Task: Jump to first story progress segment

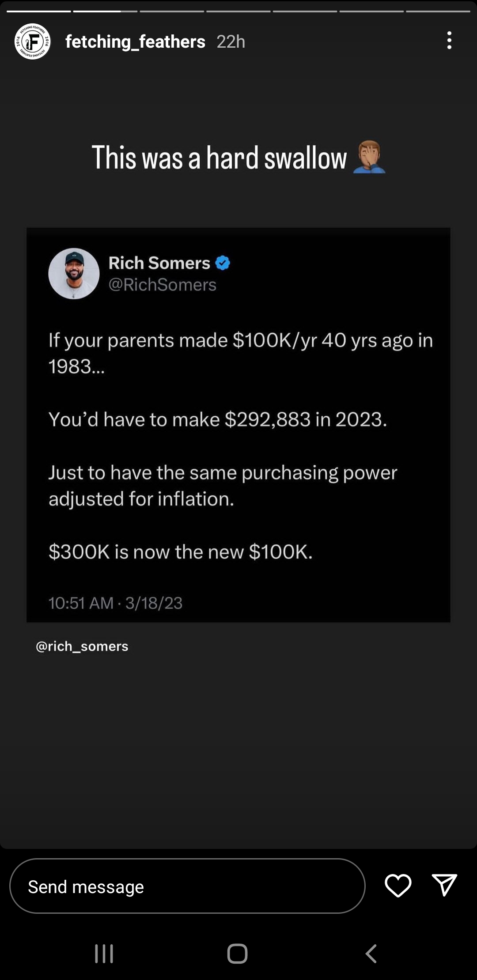Action: click(39, 11)
